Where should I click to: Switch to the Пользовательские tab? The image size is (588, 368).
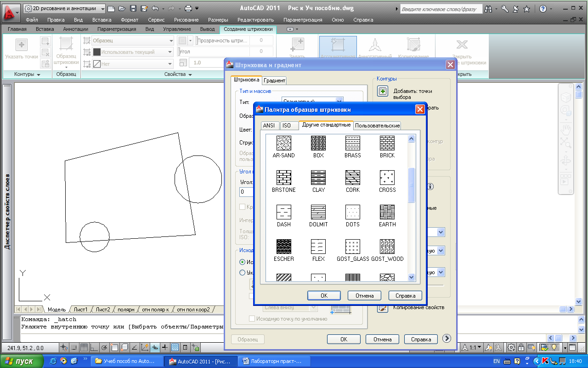coord(378,126)
